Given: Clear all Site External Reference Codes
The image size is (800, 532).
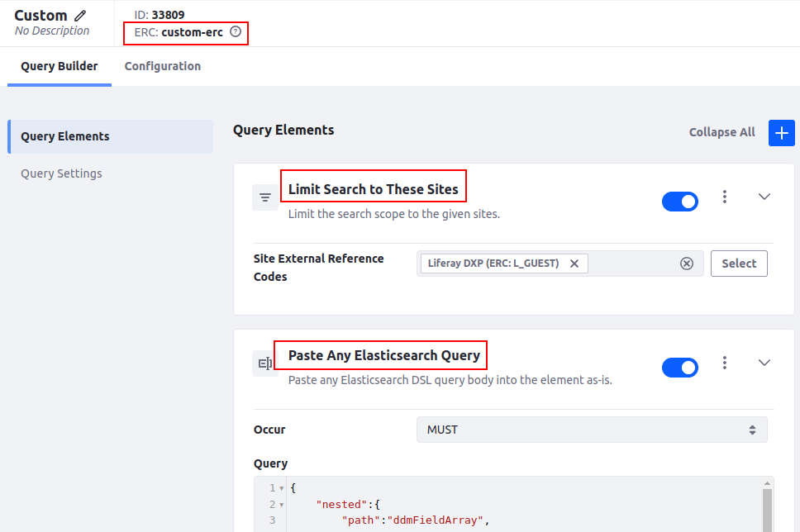Looking at the screenshot, I should tap(686, 264).
